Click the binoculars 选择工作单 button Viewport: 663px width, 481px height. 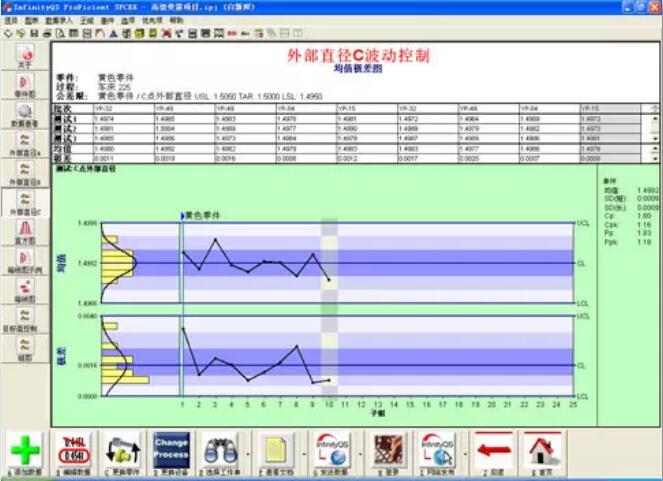point(219,454)
